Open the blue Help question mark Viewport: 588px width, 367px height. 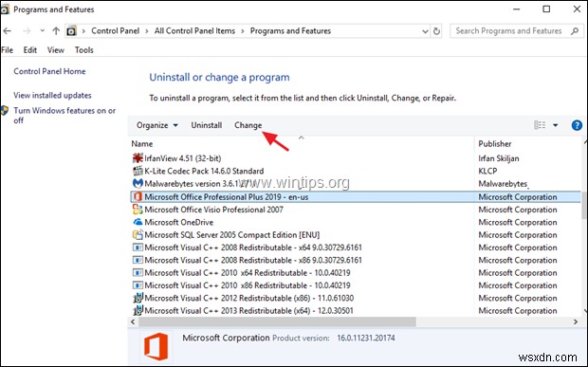pyautogui.click(x=577, y=125)
